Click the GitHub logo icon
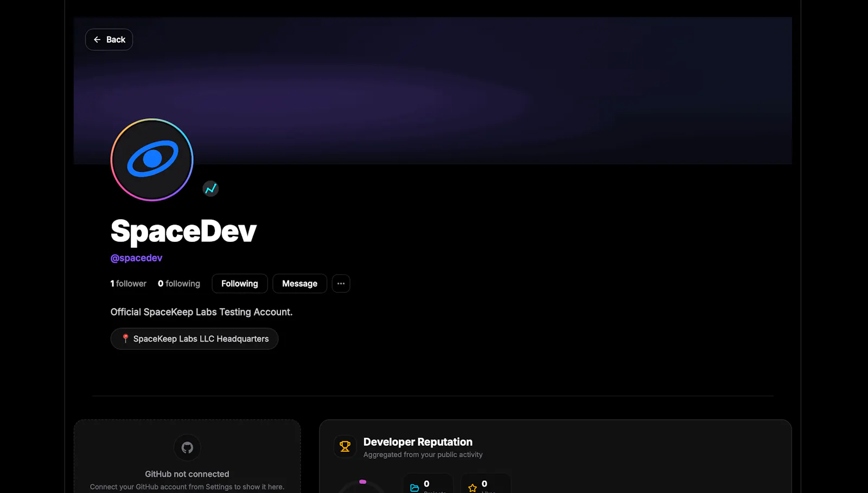 pyautogui.click(x=187, y=447)
